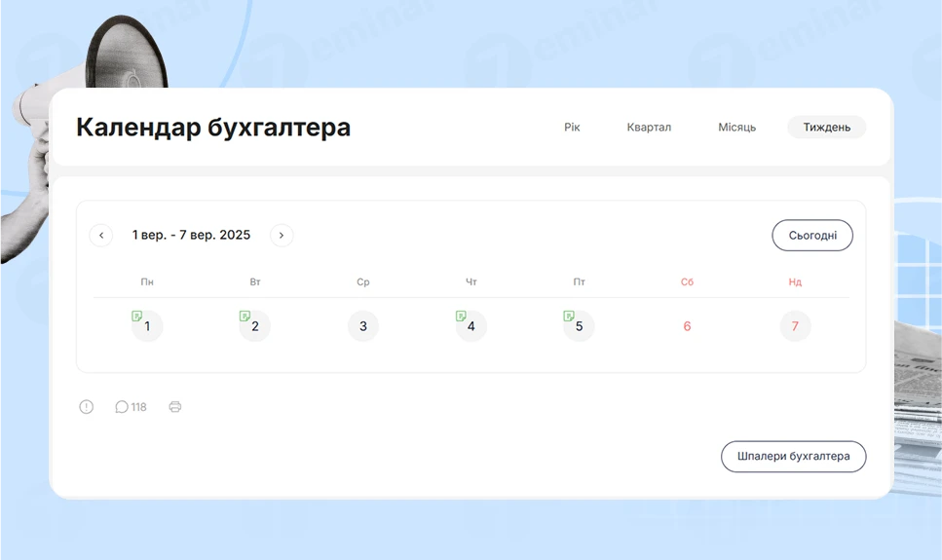This screenshot has width=942, height=560.
Task: Go to previous week arrow
Action: click(x=101, y=235)
